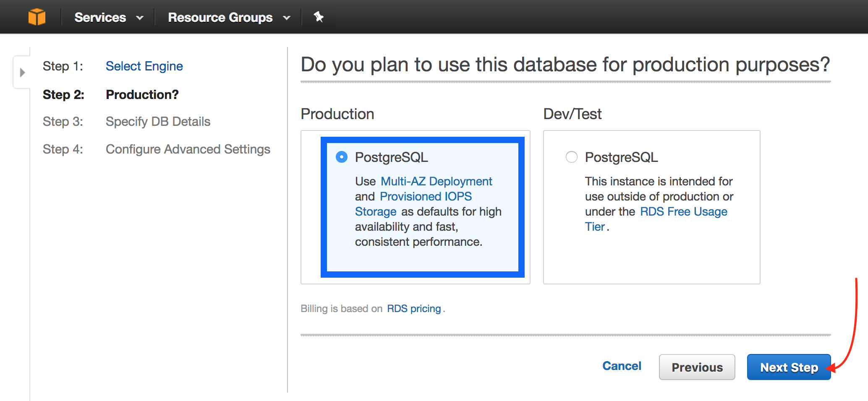The width and height of the screenshot is (868, 401).
Task: Open the Resource Groups dropdown
Action: [x=229, y=17]
